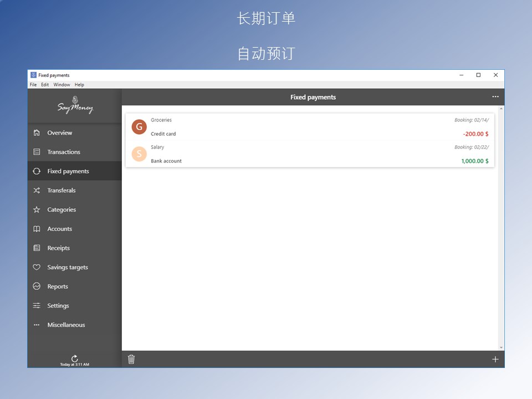
Task: Click scrollbar down arrow
Action: [x=501, y=348]
